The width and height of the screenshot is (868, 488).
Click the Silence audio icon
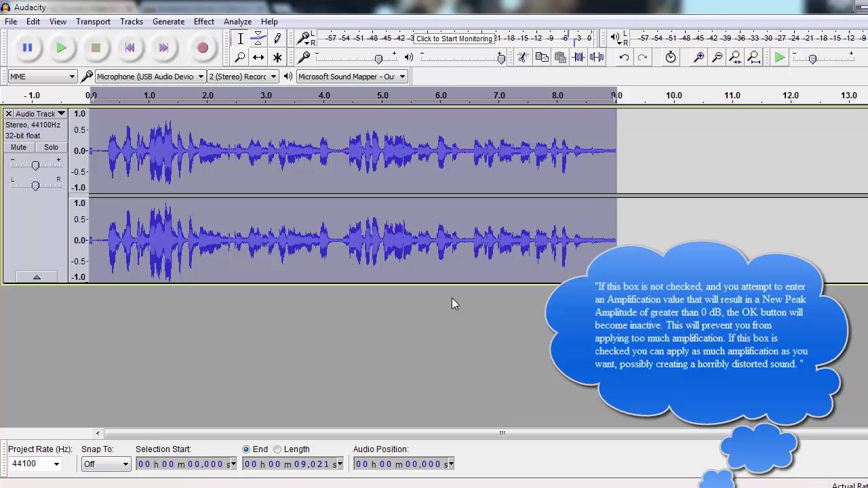[597, 58]
